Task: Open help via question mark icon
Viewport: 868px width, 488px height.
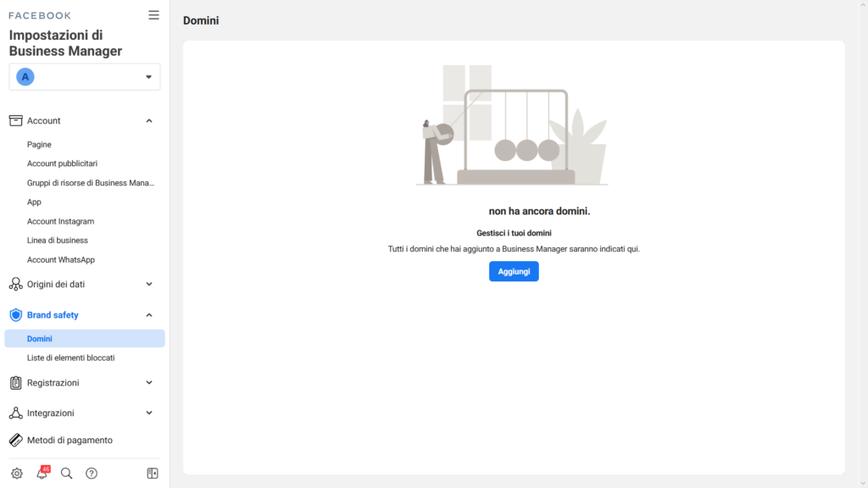Action: (92, 474)
